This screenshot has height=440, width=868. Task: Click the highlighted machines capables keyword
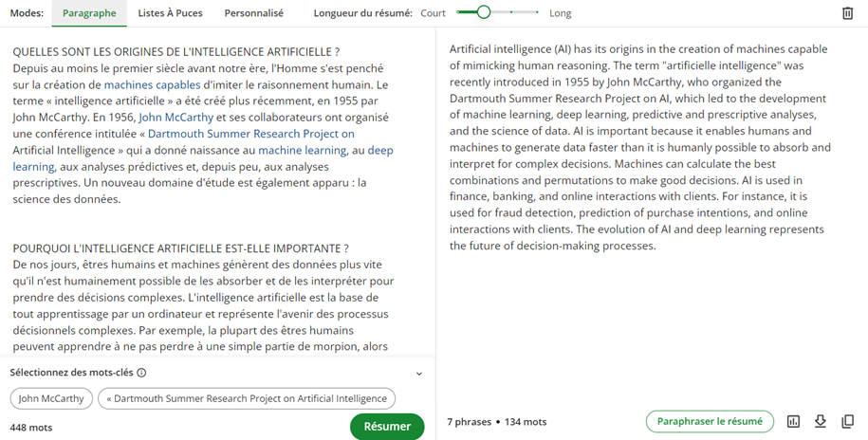[x=152, y=85]
